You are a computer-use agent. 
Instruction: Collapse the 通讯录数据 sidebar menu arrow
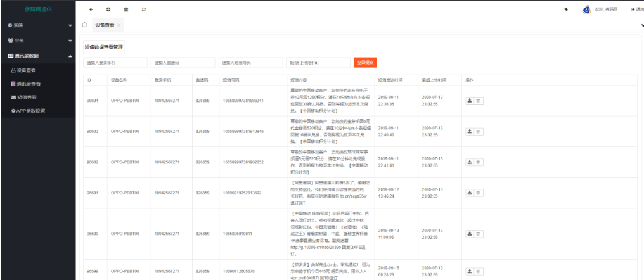click(x=70, y=56)
